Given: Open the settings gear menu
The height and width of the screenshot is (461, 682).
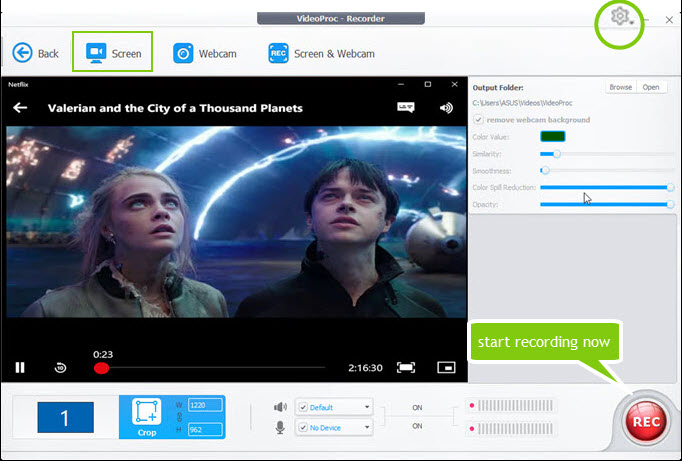Looking at the screenshot, I should click(x=620, y=17).
